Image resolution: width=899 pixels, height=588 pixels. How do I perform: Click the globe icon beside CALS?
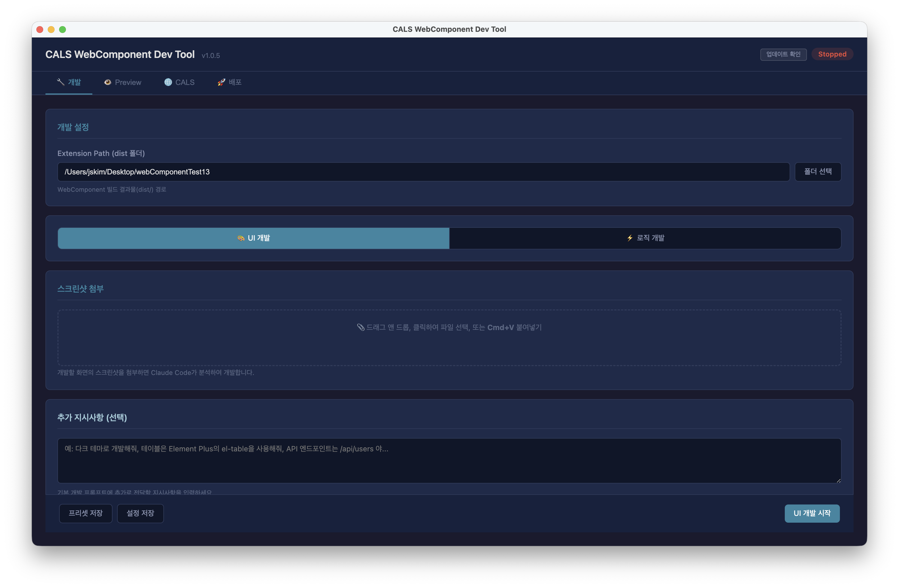168,82
